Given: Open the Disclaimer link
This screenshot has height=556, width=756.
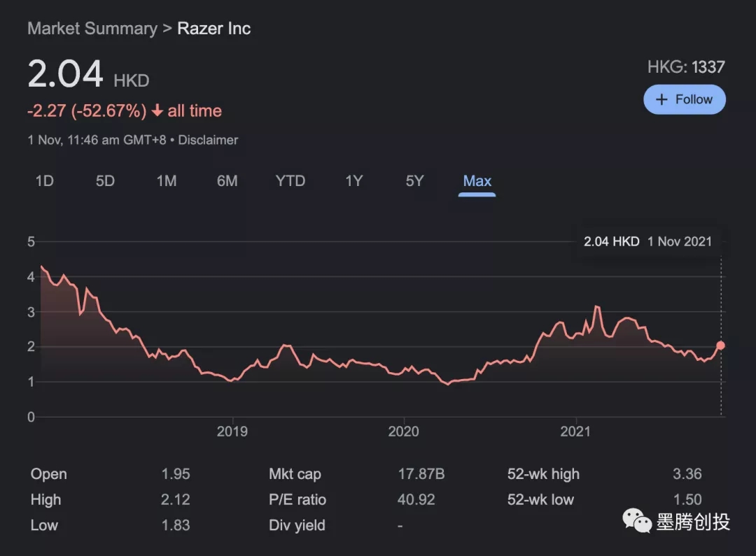Looking at the screenshot, I should pos(208,140).
